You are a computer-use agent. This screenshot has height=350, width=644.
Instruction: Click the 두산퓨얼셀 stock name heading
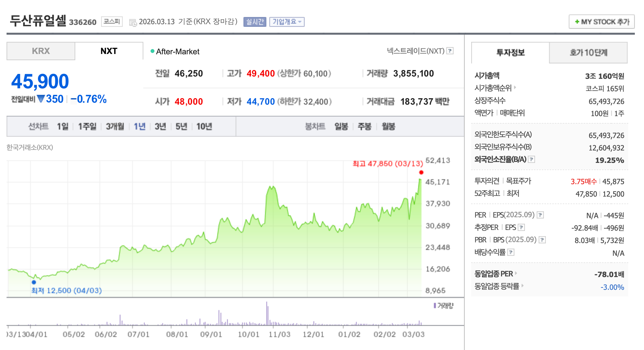click(38, 21)
